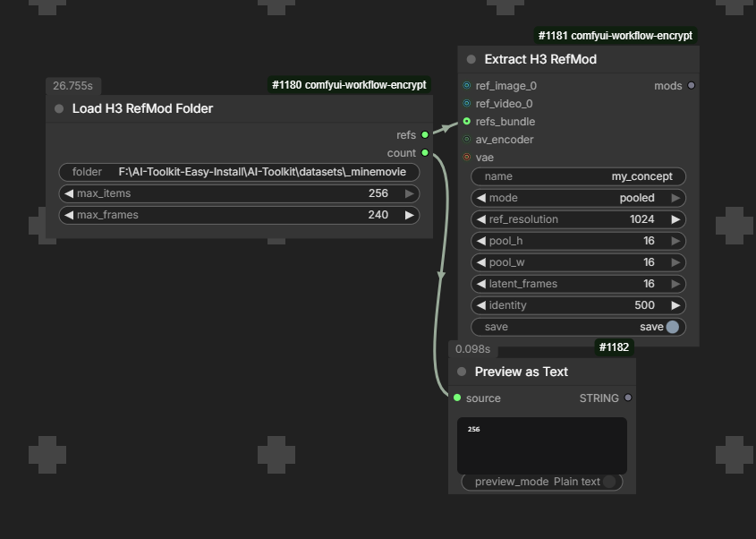Click the pool_w 16 value
Viewport: 756px width, 539px height.
point(649,262)
